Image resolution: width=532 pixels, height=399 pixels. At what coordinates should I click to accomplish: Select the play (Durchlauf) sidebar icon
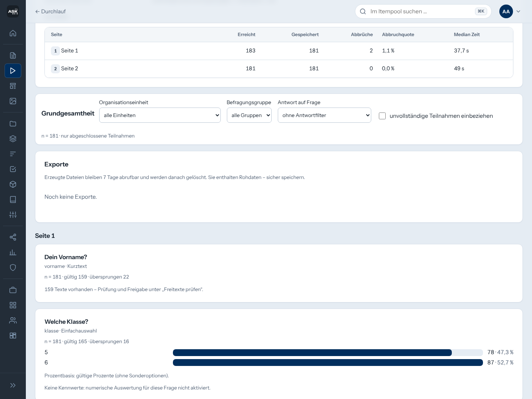[x=13, y=71]
